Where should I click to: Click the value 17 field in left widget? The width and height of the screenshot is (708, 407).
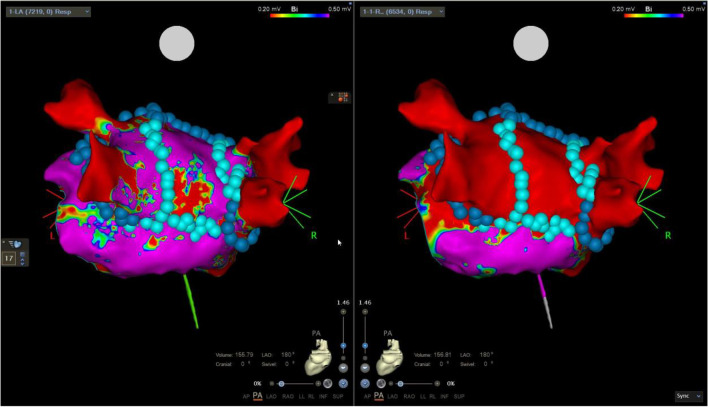[9, 258]
